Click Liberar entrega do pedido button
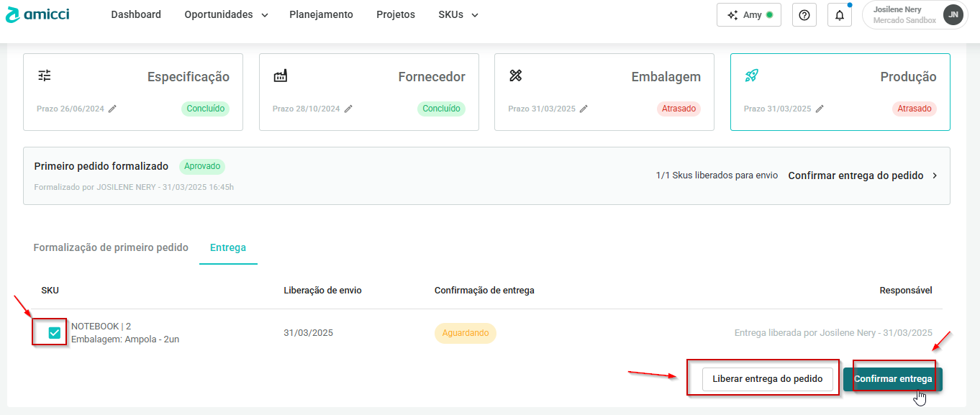This screenshot has width=980, height=415. [767, 379]
